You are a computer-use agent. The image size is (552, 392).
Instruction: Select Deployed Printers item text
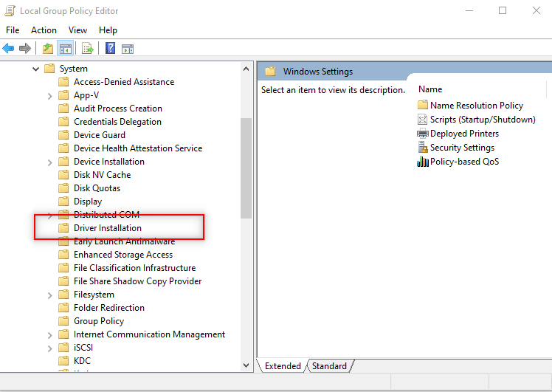464,134
